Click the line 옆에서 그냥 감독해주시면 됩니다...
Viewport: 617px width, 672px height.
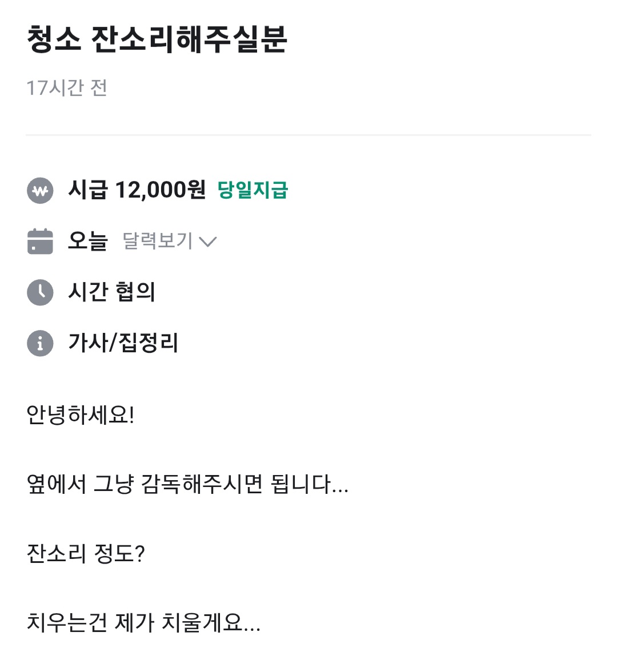tap(187, 484)
